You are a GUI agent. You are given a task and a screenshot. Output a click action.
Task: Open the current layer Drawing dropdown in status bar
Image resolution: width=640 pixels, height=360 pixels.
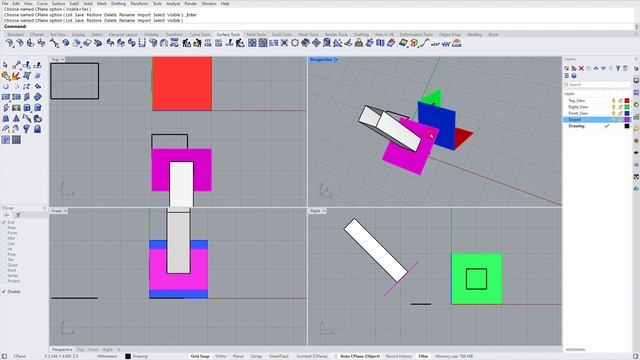137,356
